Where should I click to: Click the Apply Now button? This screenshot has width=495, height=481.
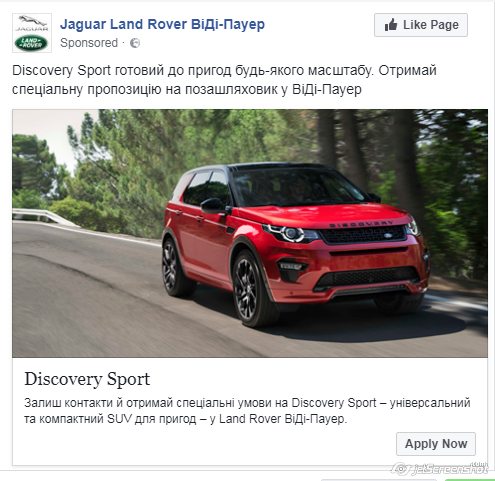coord(436,444)
